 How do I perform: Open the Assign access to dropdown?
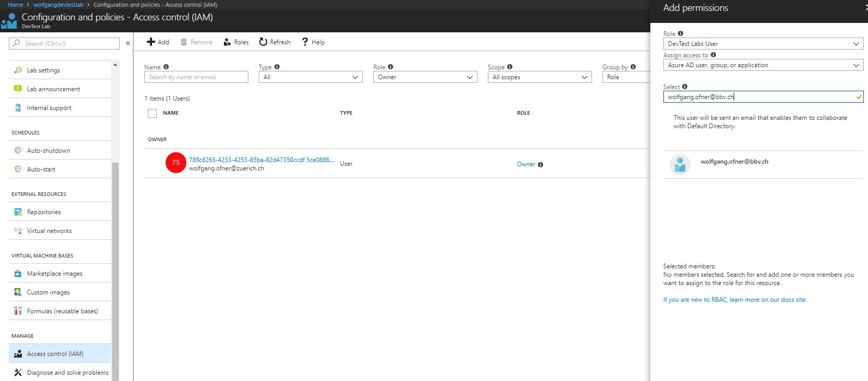[x=763, y=65]
